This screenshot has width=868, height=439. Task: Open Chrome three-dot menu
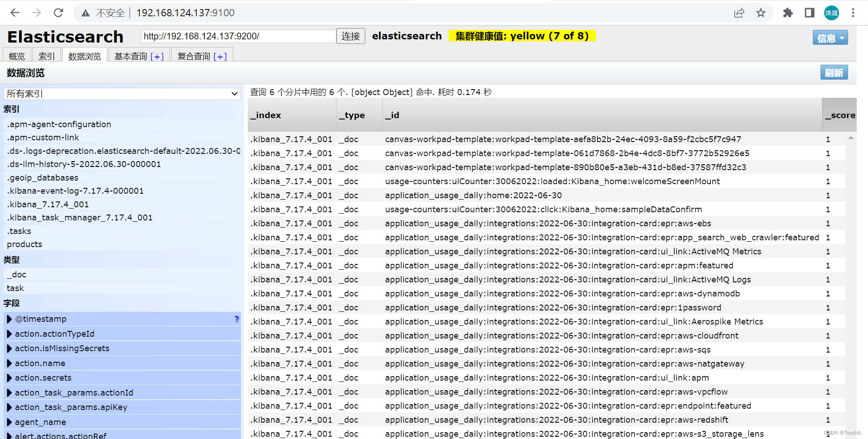coord(853,13)
